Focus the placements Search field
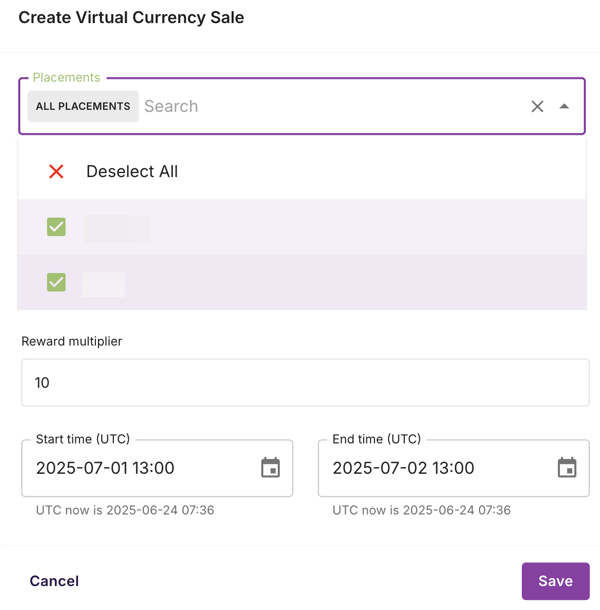This screenshot has height=610, width=600. tap(330, 106)
